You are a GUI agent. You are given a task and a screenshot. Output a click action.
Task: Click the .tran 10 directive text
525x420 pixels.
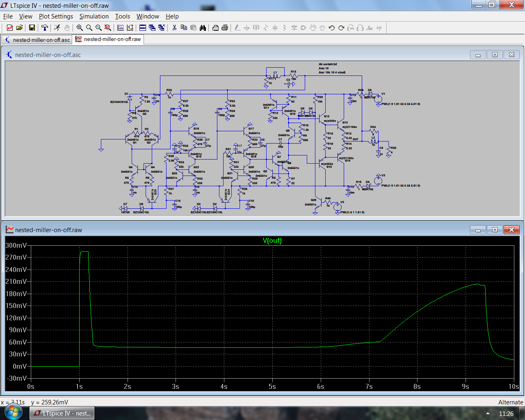[x=324, y=68]
